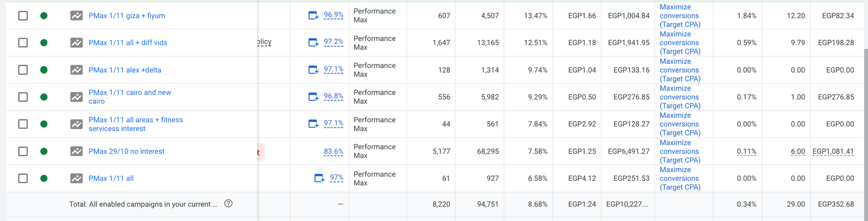Click the campaign-type icon for PMax 29/10 no interest

point(76,151)
